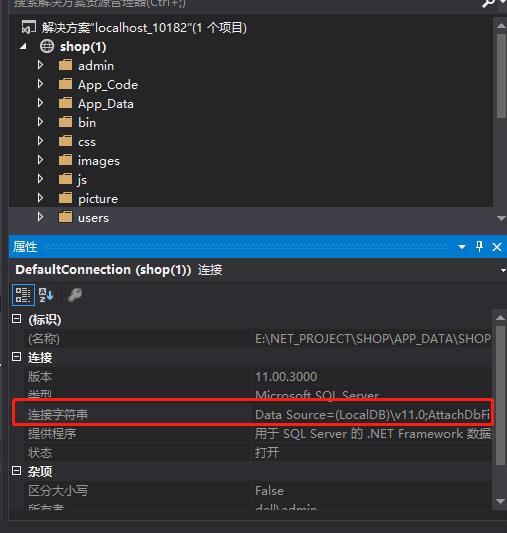Open the DefaultConnection object dropdown
The height and width of the screenshot is (533, 507).
503,271
